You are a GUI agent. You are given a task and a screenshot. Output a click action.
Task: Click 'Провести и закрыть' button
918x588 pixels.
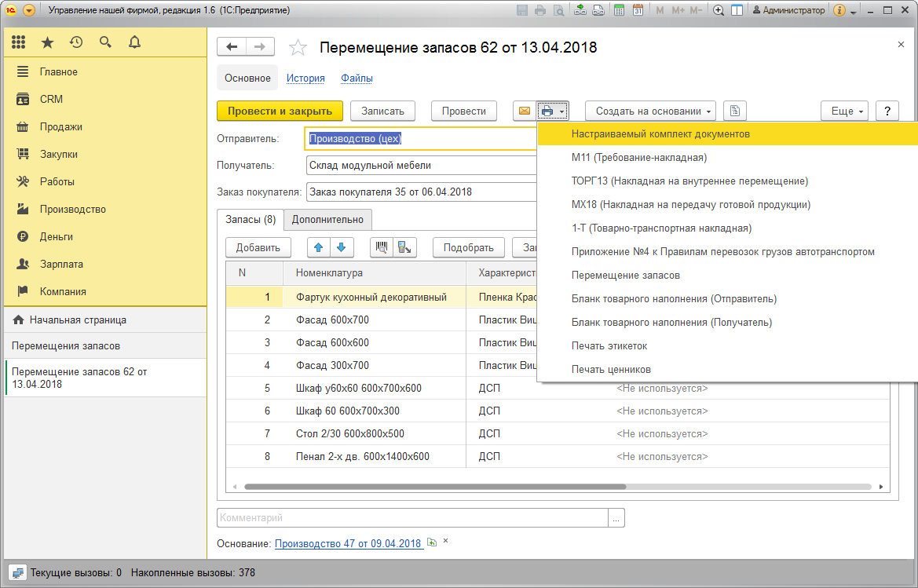[x=280, y=111]
